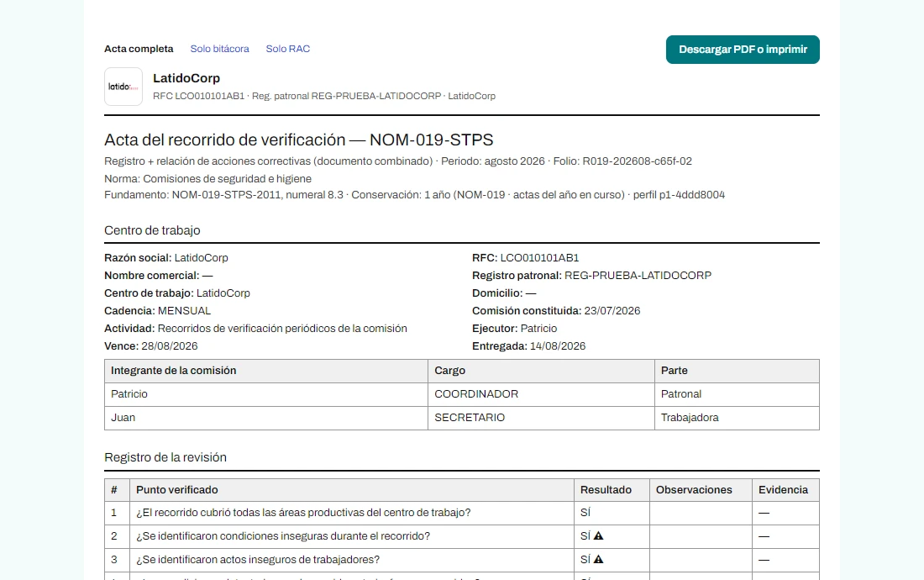Click the Nombre comercial field
Viewport: 924px width, 580px height.
click(159, 275)
